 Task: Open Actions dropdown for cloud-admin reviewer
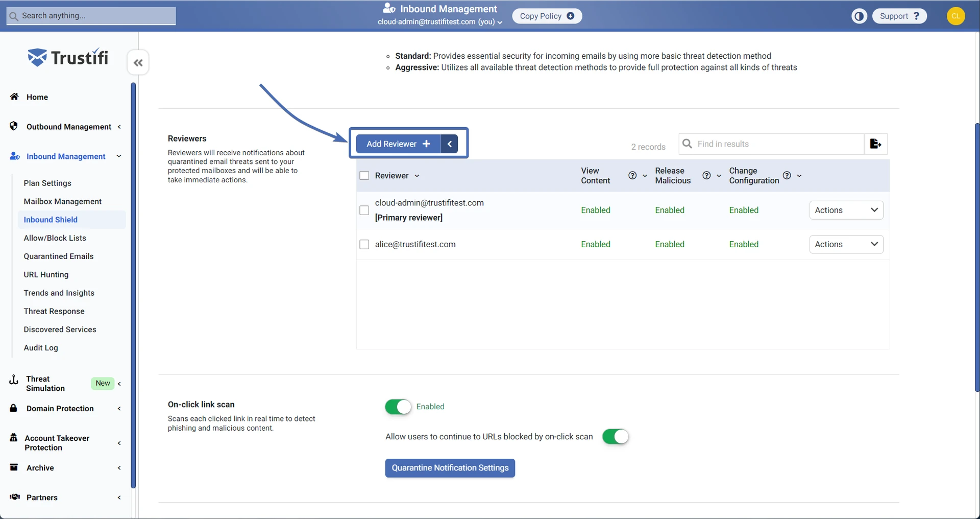pyautogui.click(x=846, y=210)
